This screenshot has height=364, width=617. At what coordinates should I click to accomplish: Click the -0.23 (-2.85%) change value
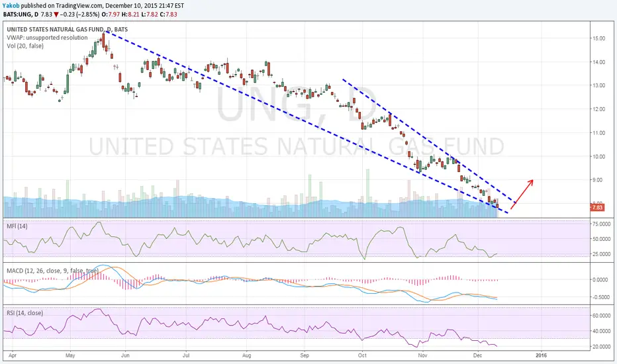pos(80,15)
